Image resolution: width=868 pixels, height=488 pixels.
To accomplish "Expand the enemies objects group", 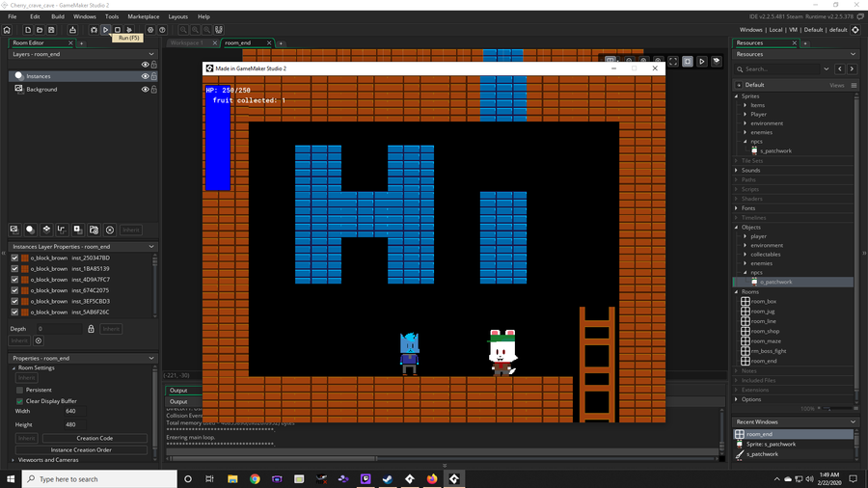I will click(x=746, y=263).
